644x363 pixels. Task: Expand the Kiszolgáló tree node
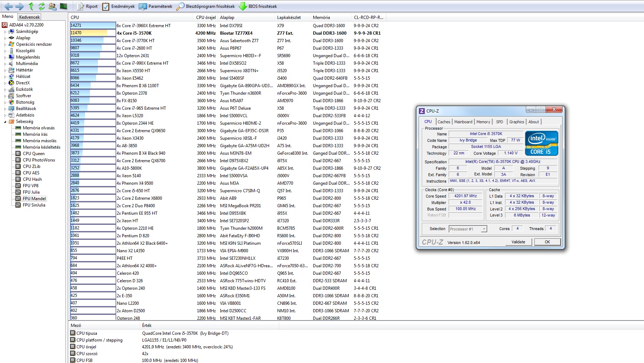(x=5, y=51)
